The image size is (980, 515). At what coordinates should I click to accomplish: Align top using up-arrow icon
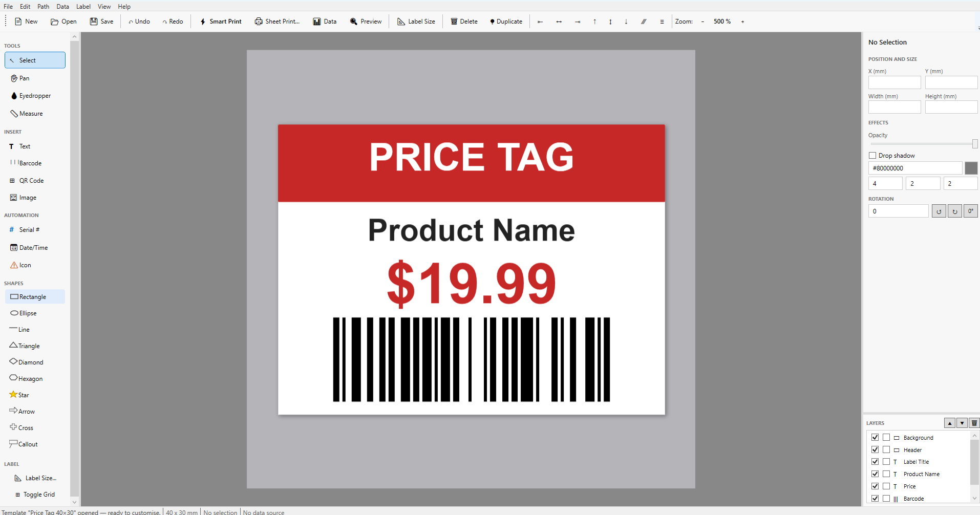[594, 22]
